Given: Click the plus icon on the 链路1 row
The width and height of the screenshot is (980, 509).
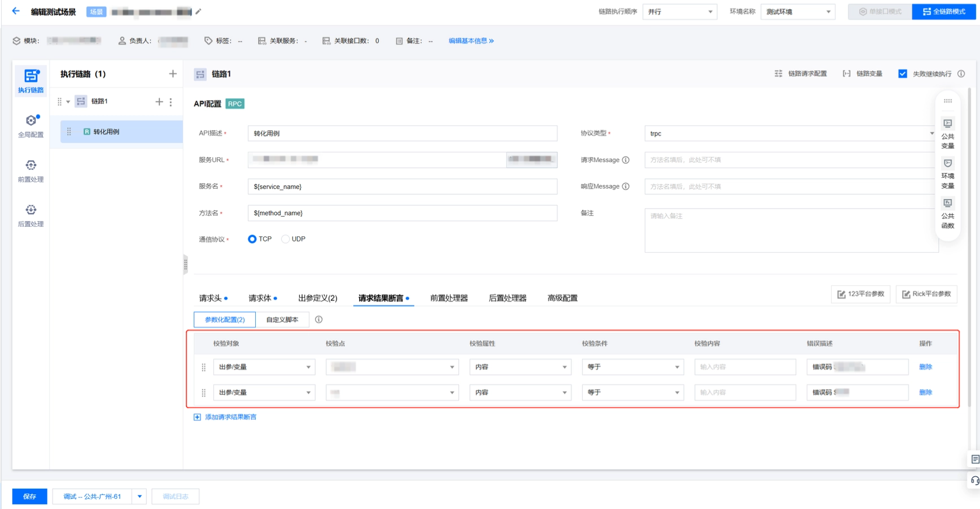Looking at the screenshot, I should pos(159,102).
